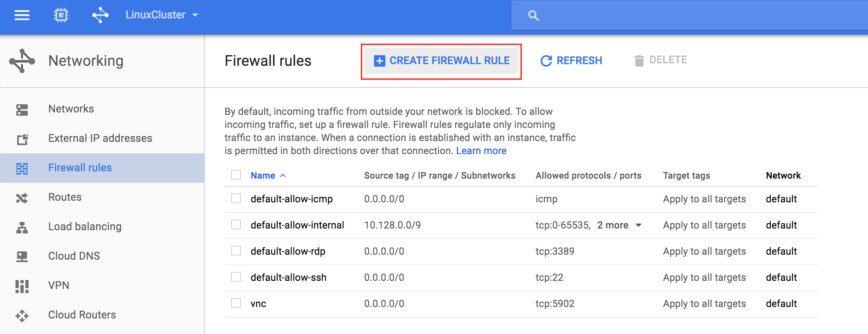Image resolution: width=868 pixels, height=334 pixels.
Task: Expand the '2 more' protocols dropdown
Action: click(x=620, y=225)
